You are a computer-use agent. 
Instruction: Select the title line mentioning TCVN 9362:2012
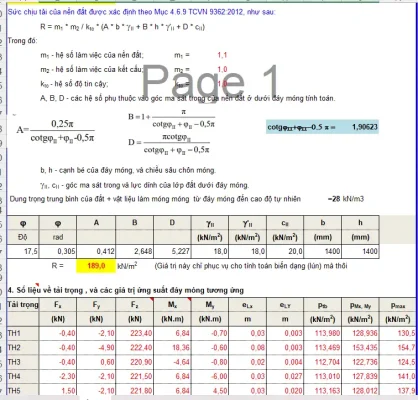tap(141, 12)
